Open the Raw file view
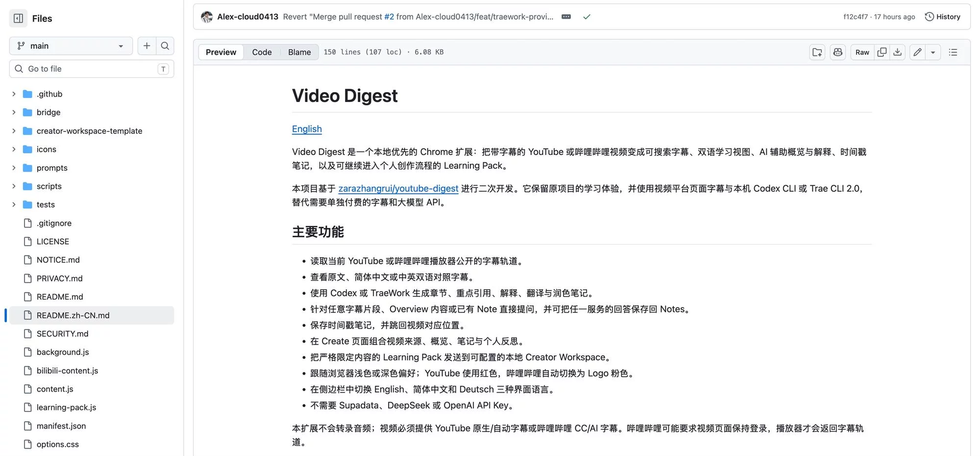This screenshot has width=980, height=456. click(x=862, y=52)
